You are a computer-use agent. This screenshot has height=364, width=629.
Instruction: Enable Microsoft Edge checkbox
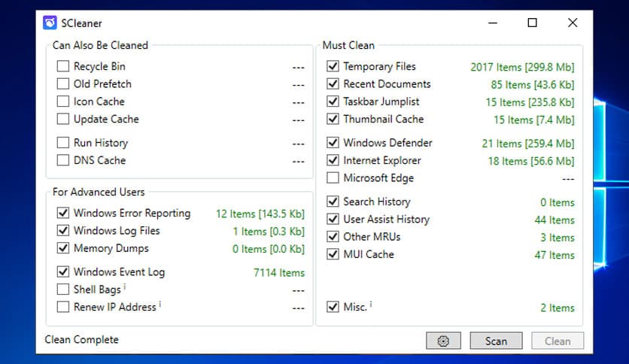(x=333, y=178)
